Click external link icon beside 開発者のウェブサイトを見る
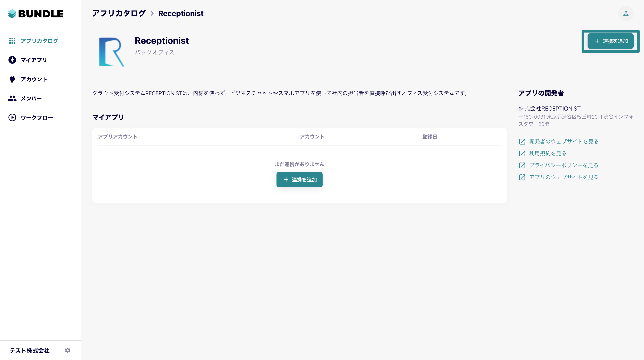 pos(522,142)
